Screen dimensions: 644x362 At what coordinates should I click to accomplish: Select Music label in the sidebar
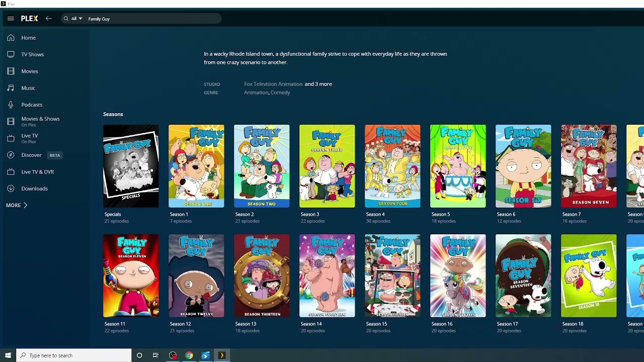(x=28, y=88)
